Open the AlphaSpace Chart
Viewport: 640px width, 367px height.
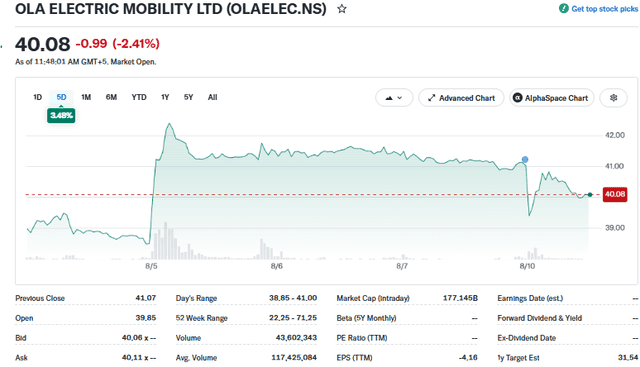[x=551, y=98]
